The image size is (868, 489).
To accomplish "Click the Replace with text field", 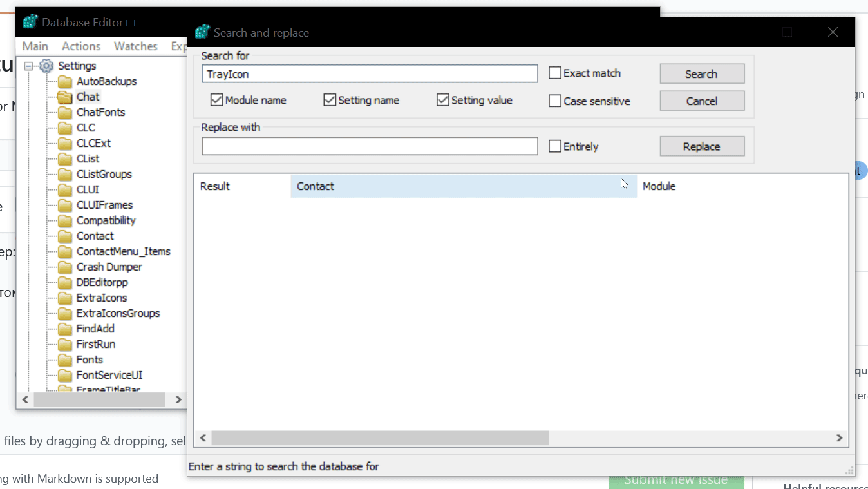I will coord(370,146).
